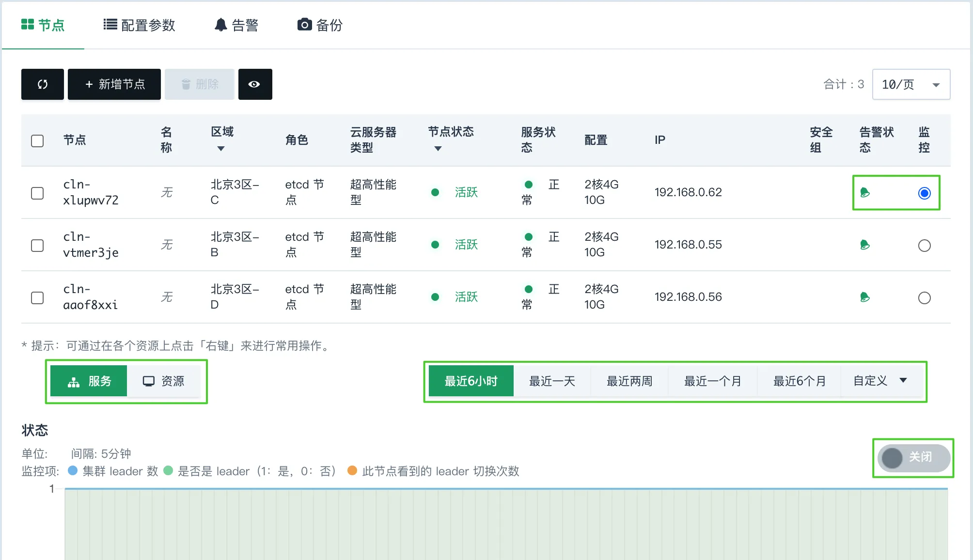
Task: Click the alarm bell icon for 192.168.0.55
Action: tap(865, 245)
